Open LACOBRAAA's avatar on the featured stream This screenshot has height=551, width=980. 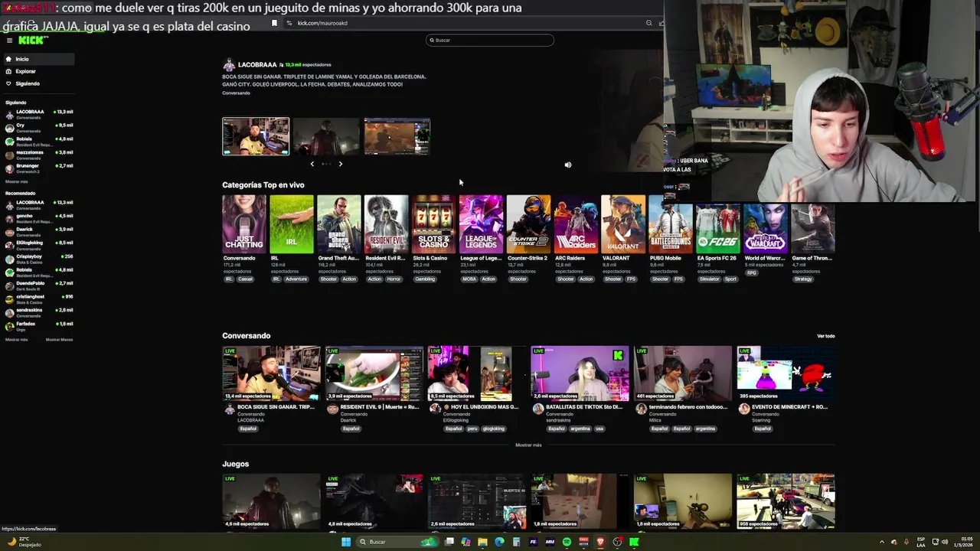tap(228, 65)
